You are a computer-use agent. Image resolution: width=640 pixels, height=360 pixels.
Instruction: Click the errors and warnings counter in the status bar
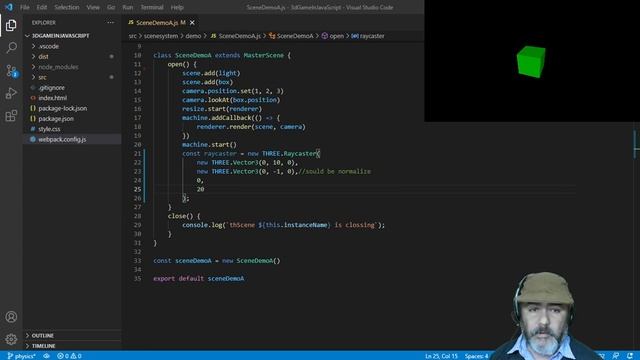tap(69, 356)
